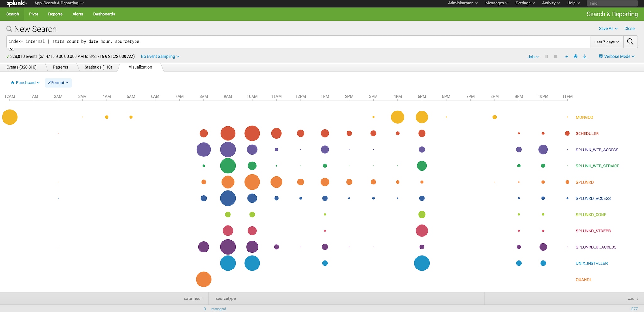Pause the search job
644x312 pixels.
coord(547,57)
